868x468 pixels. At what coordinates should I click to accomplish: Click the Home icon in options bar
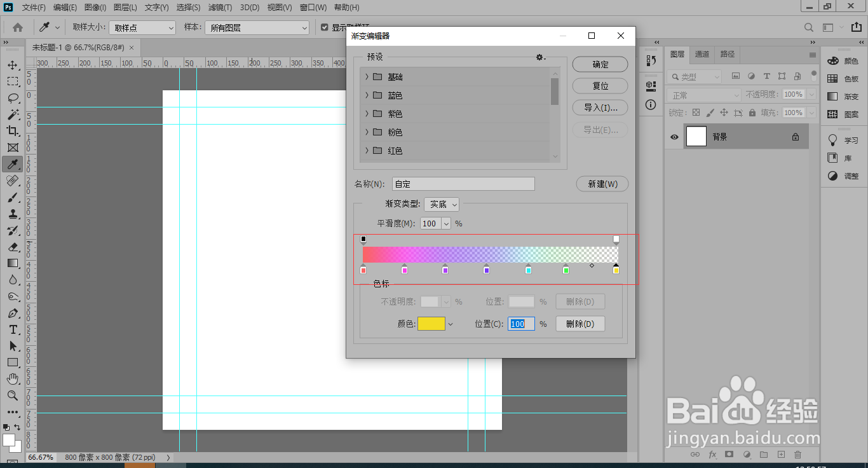(x=18, y=27)
